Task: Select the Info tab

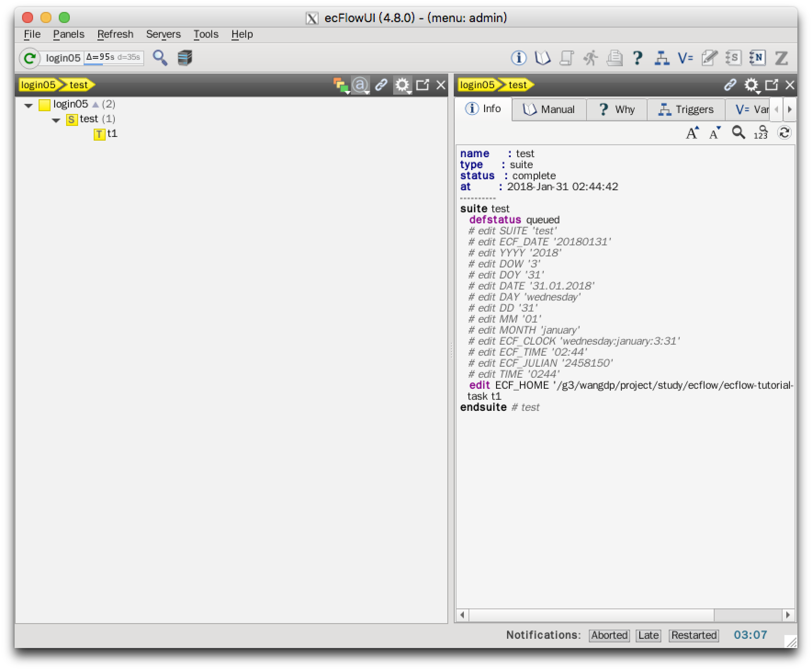Action: coord(483,109)
